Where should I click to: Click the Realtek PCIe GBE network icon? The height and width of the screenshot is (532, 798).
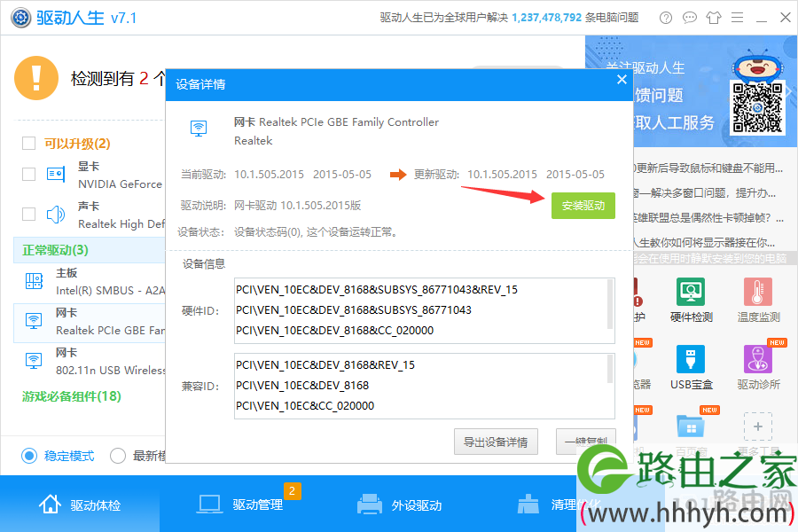tap(34, 321)
